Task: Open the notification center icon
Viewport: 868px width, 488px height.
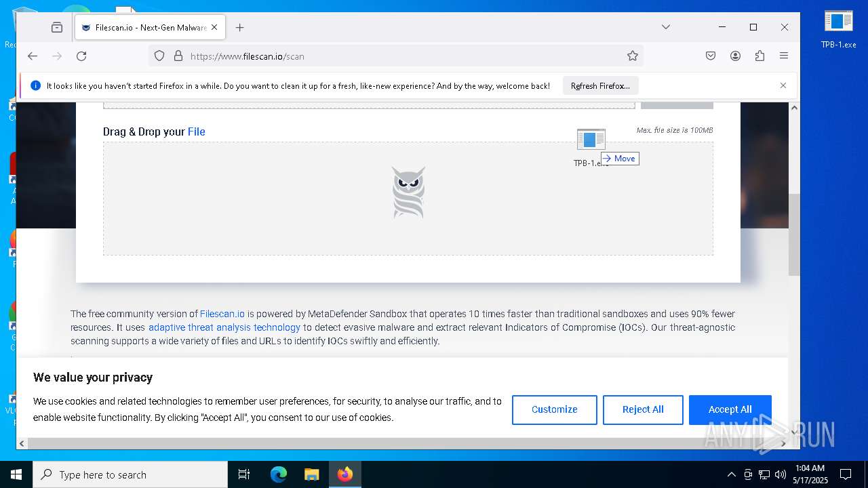Action: 846,474
